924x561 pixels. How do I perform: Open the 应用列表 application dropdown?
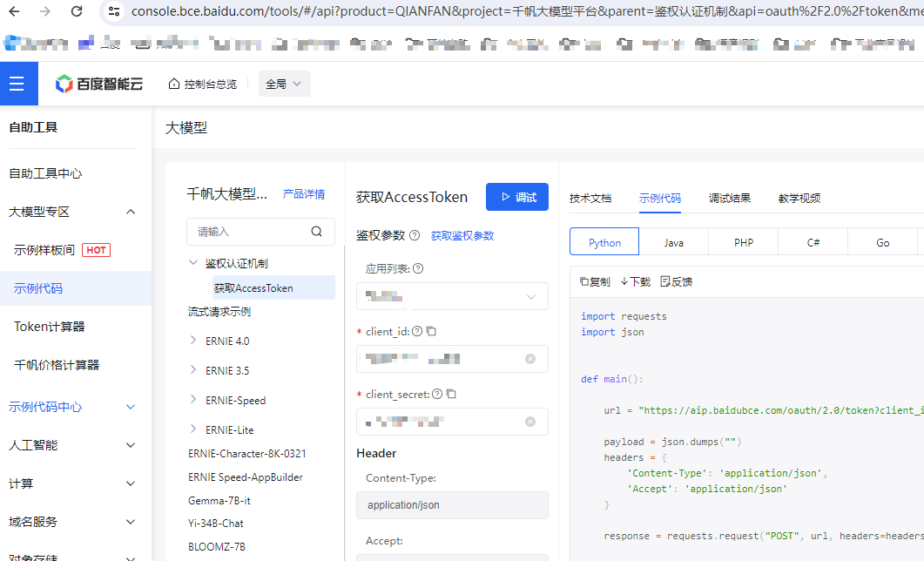(x=452, y=296)
